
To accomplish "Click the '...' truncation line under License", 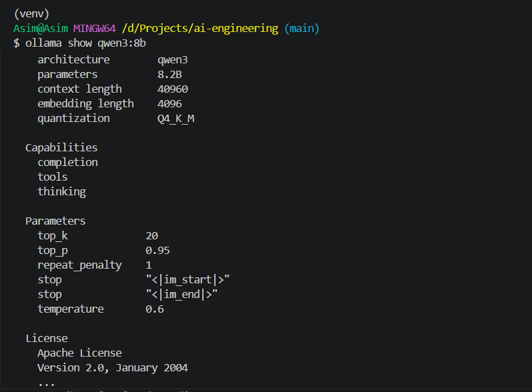I will point(47,385).
